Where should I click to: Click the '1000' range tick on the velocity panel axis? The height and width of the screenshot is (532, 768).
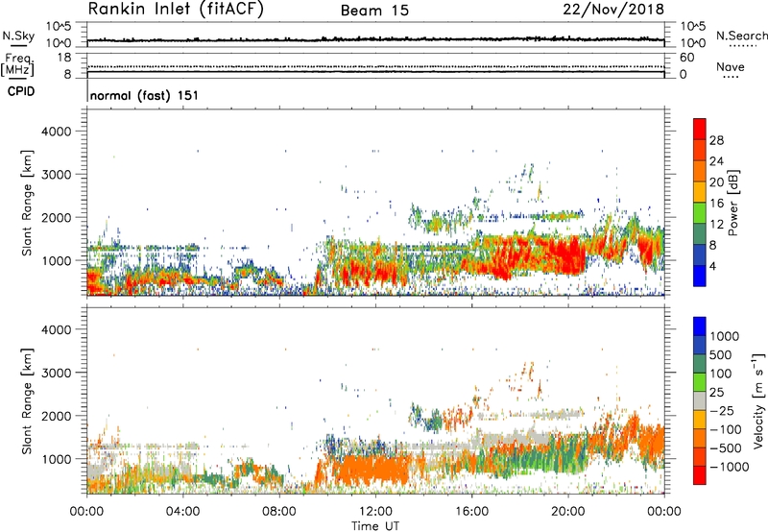coord(57,459)
